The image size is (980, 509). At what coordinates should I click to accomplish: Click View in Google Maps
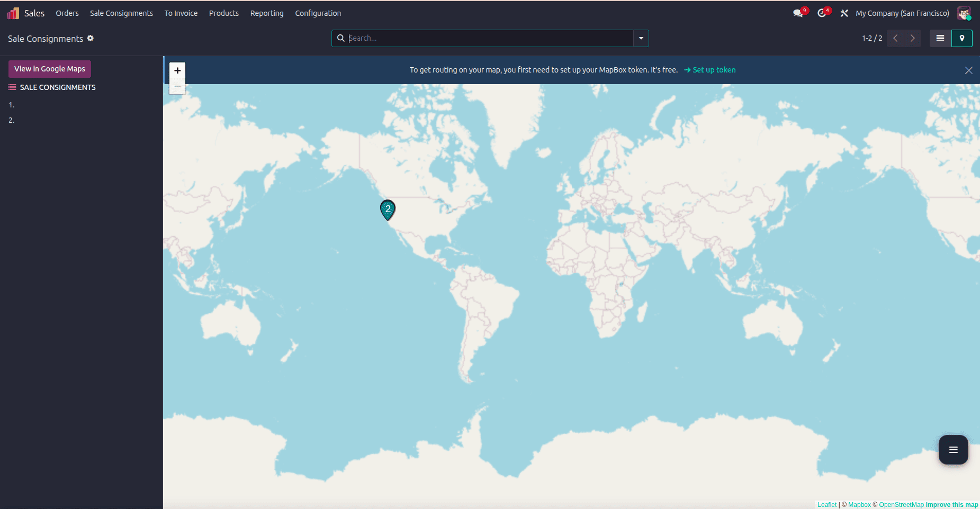click(49, 69)
